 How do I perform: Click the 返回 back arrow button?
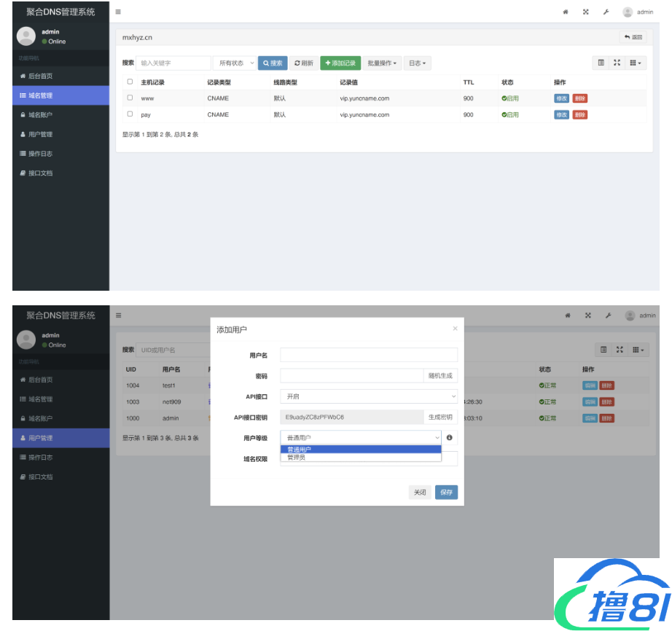pyautogui.click(x=633, y=37)
